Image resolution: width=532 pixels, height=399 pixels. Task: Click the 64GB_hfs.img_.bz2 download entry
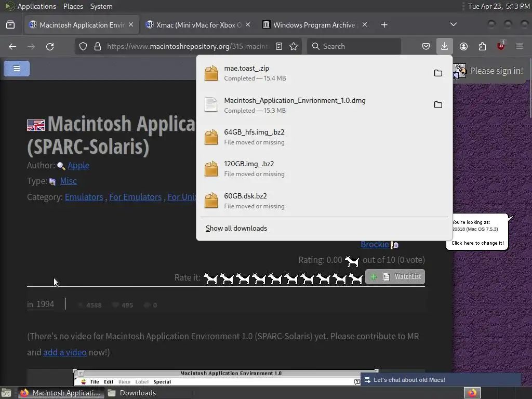[324, 137]
